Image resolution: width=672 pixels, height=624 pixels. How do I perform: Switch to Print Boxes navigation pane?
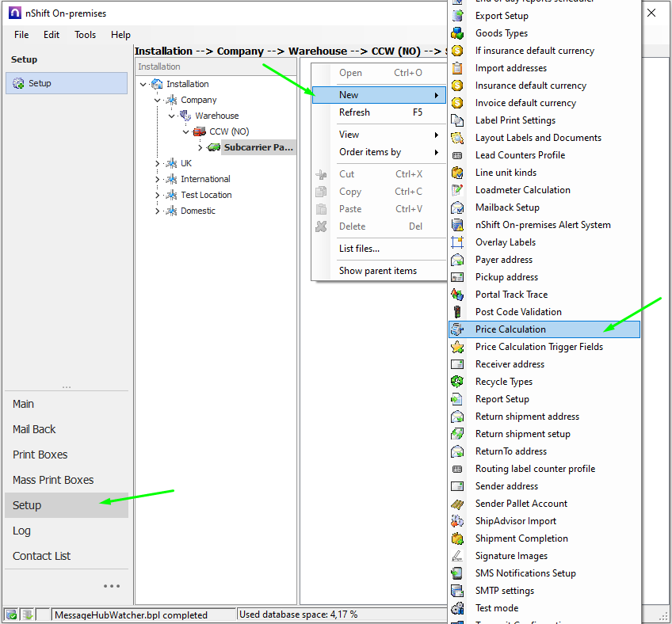click(x=40, y=455)
